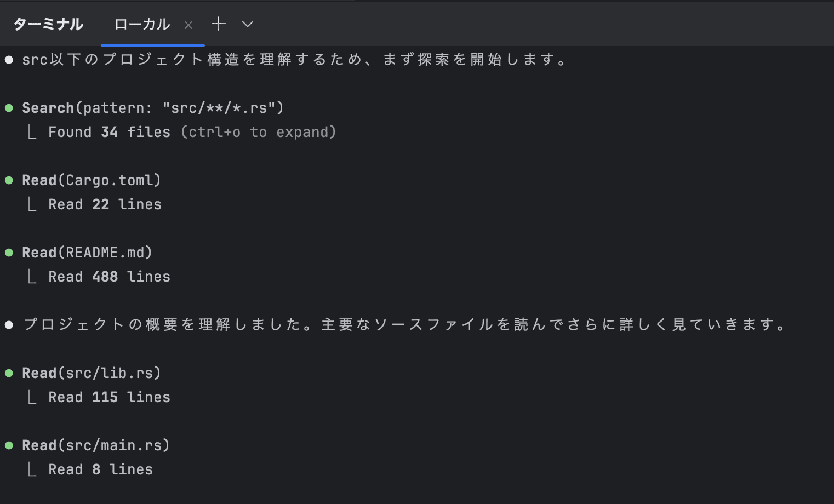Screen dimensions: 834x504
Task: Click the green bullet beside Search
Action: (x=9, y=108)
